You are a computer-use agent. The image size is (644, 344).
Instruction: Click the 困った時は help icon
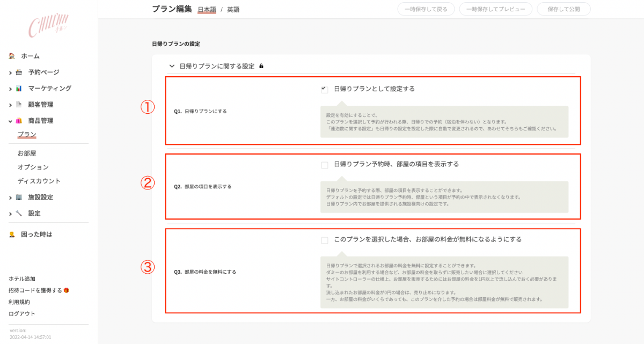12,235
